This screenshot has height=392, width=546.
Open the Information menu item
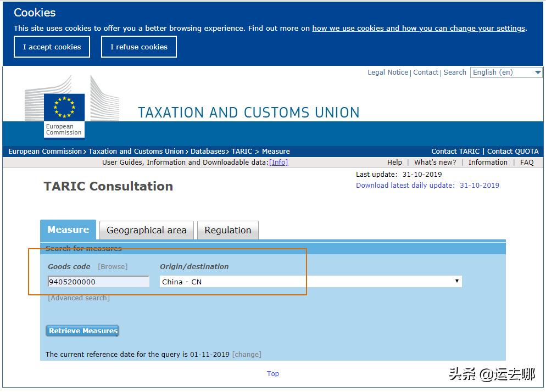[x=488, y=162]
